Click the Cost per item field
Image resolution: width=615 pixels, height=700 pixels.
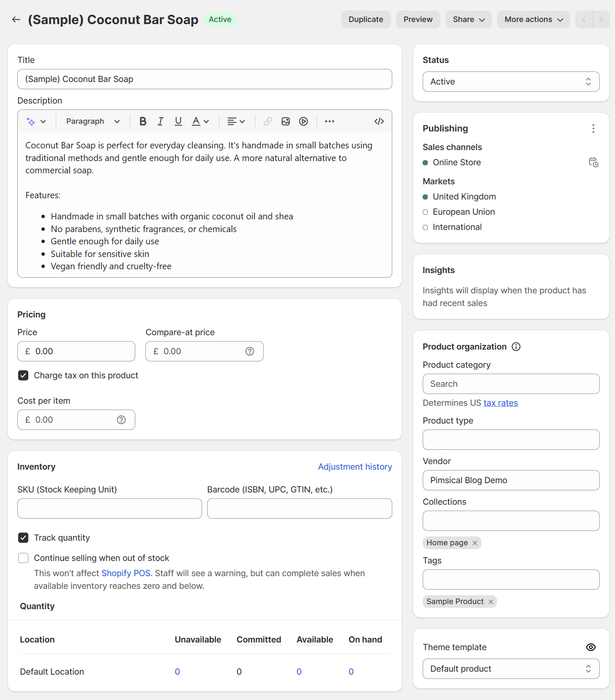tap(76, 420)
